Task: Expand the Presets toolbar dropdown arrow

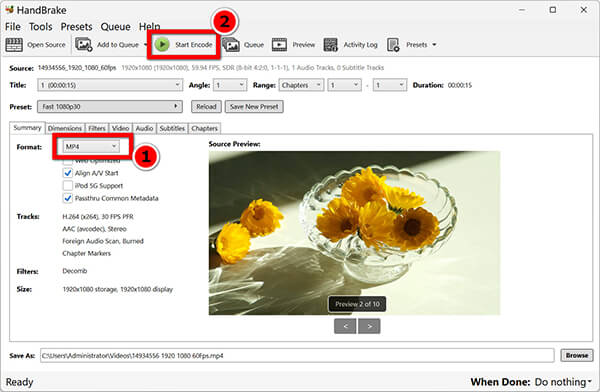Action: (434, 45)
